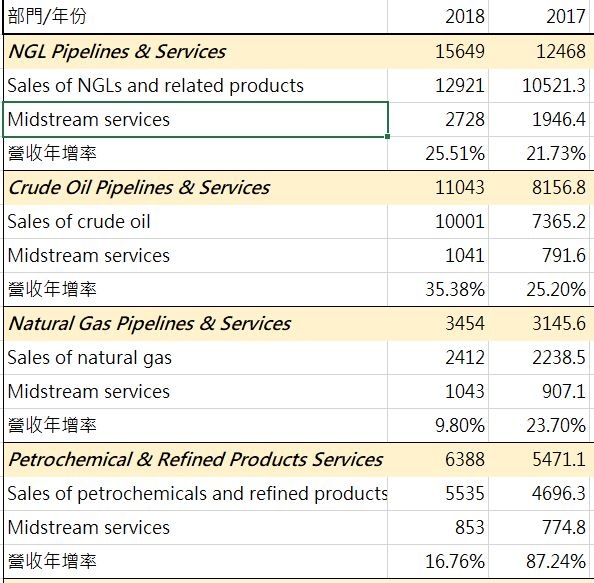Screen dimensions: 594x583
Task: Click the 2018 column header cell
Action: 438,17
